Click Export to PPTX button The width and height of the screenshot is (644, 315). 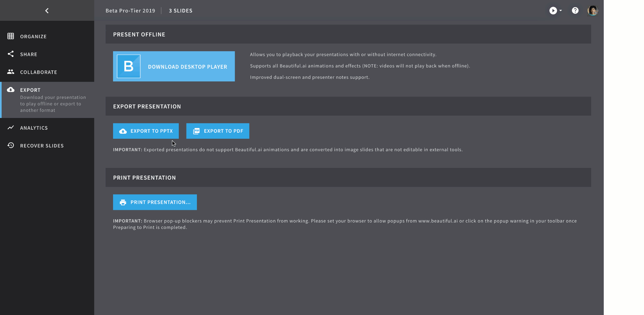pos(146,131)
